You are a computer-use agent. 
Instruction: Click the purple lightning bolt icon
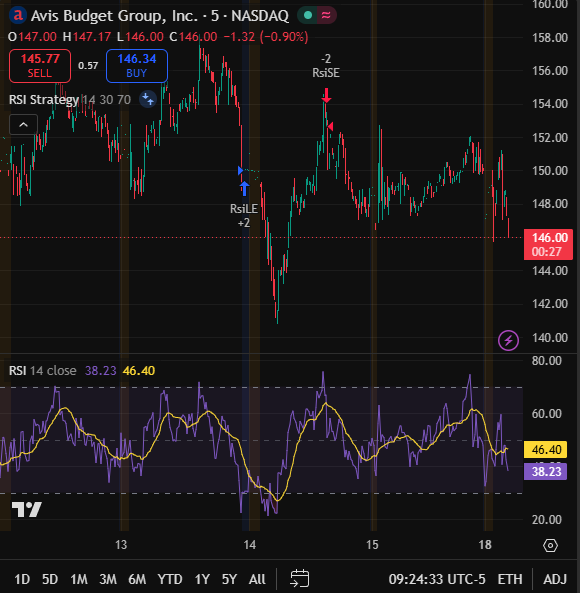pos(508,340)
